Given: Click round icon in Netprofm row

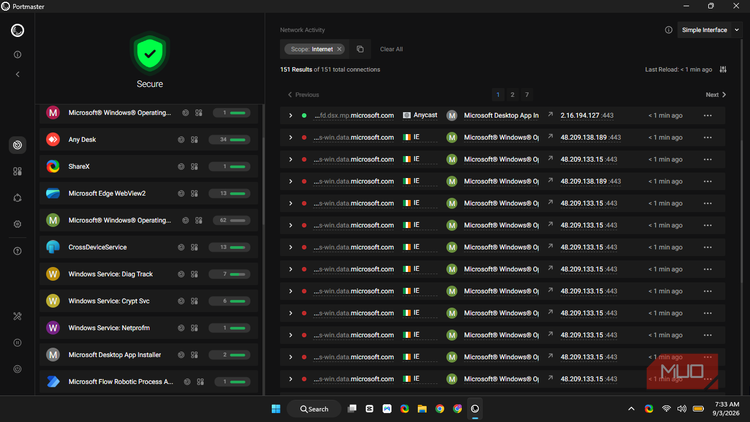Looking at the screenshot, I should point(181,328).
